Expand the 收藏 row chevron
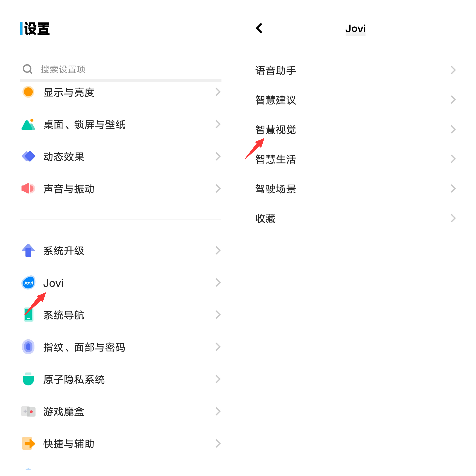The height and width of the screenshot is (476, 476). (453, 218)
